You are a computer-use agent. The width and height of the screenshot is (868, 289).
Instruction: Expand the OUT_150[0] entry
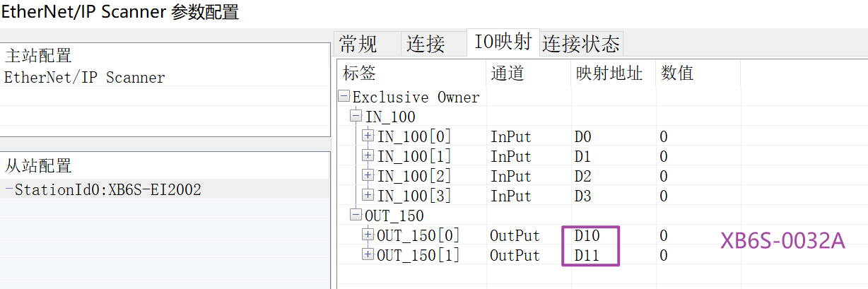click(368, 235)
